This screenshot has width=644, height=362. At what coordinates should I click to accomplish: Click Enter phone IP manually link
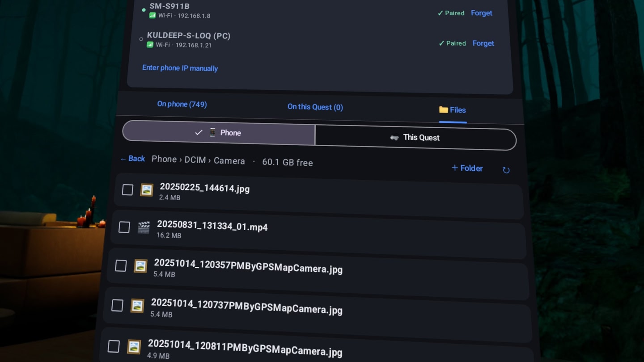click(x=180, y=68)
